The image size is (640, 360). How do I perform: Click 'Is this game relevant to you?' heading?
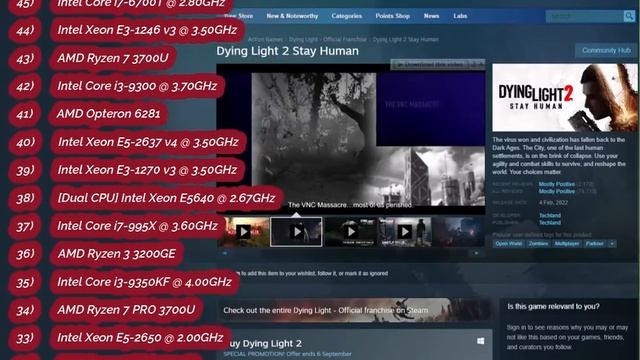553,307
